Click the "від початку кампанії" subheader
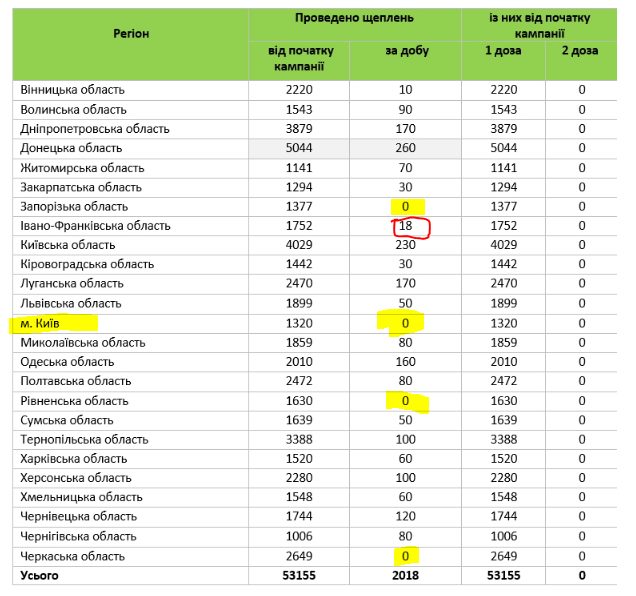The height and width of the screenshot is (596, 636). click(299, 58)
